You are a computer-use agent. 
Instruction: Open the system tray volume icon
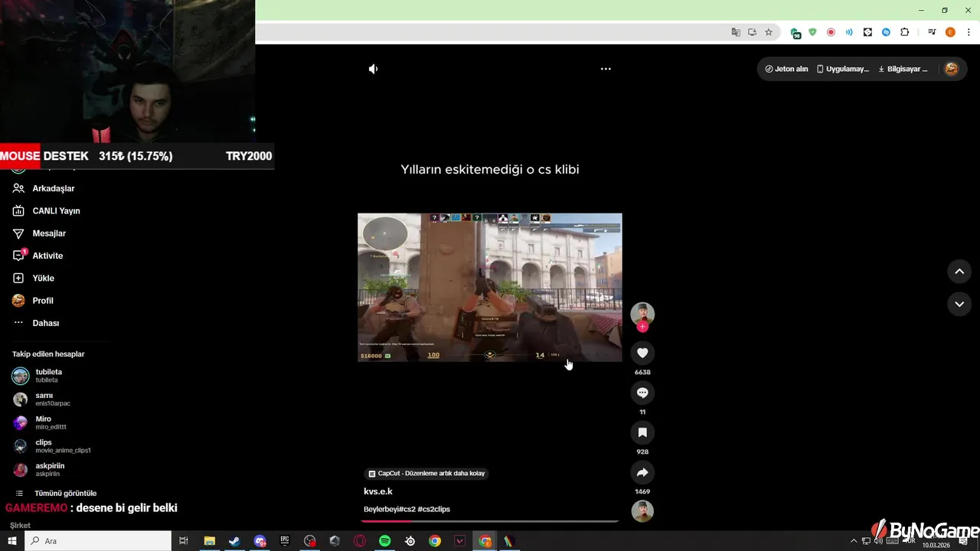click(879, 541)
